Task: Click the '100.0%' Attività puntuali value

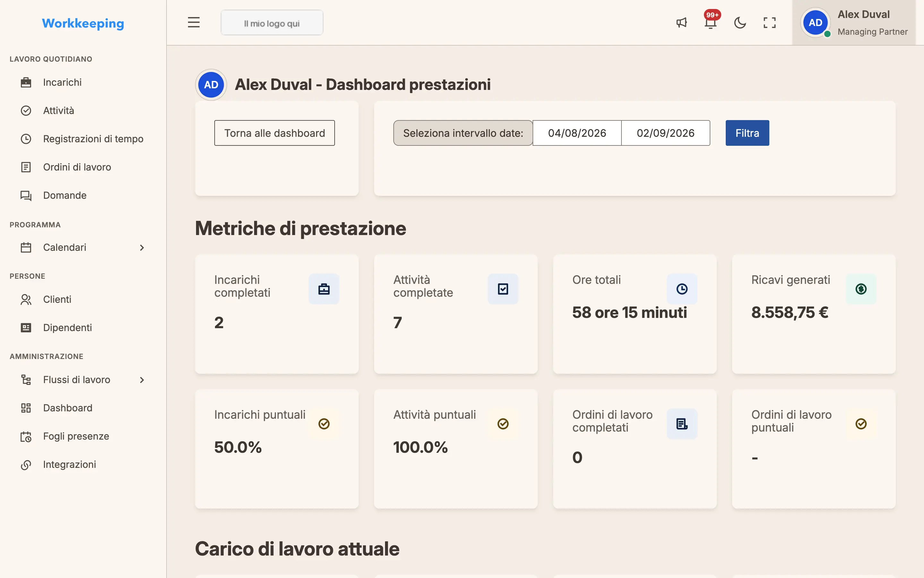Action: point(420,447)
